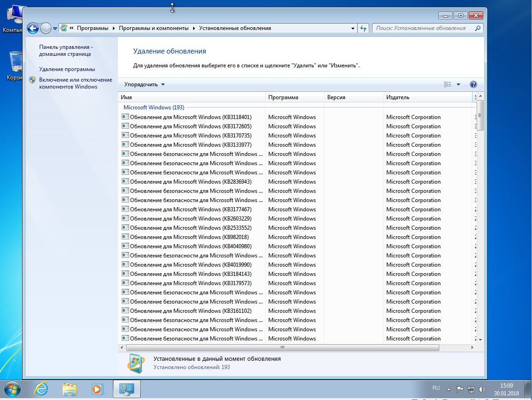The width and height of the screenshot is (532, 400).
Task: Click the volume speaker tray icon
Action: coord(482,389)
